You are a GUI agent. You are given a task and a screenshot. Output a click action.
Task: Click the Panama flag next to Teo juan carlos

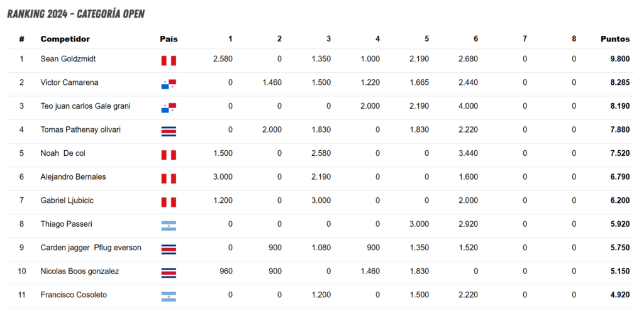coord(169,108)
